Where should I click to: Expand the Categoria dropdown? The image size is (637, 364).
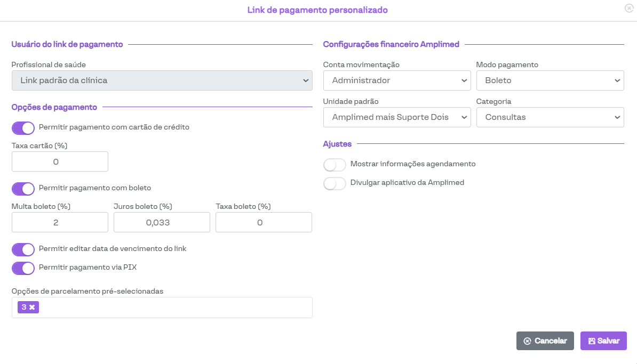coord(550,117)
